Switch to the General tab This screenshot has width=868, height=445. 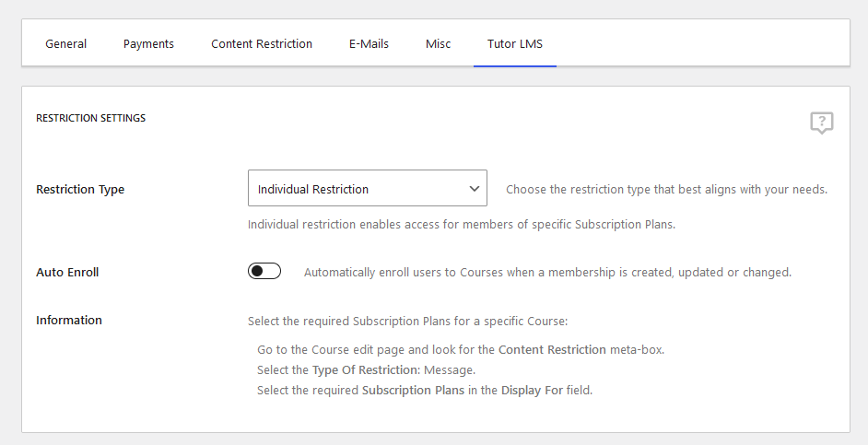(65, 43)
